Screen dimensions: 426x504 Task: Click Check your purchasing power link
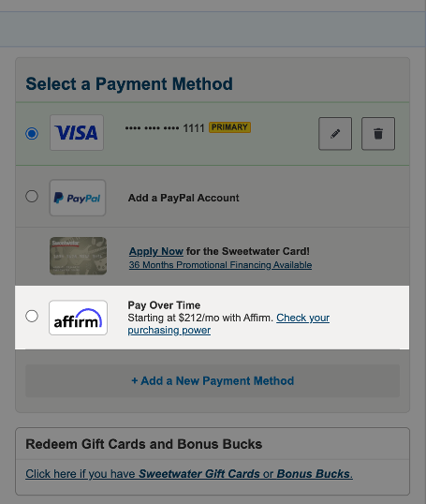click(228, 324)
